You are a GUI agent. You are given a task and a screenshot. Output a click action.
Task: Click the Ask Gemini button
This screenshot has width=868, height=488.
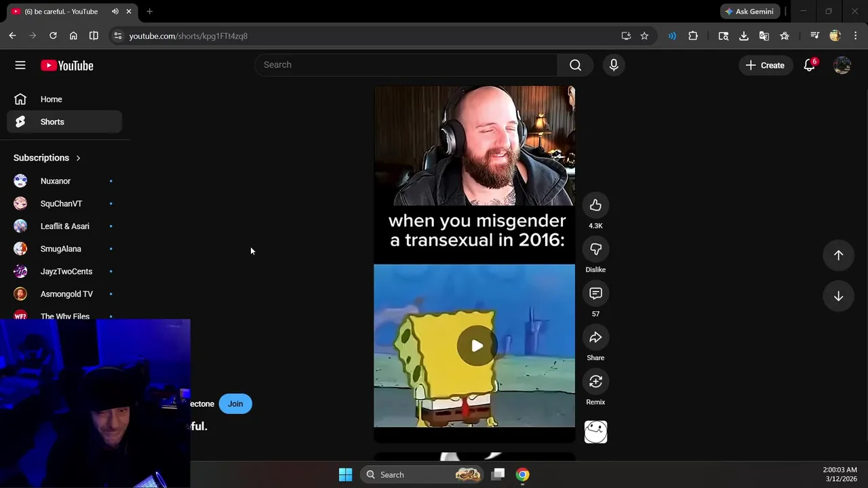click(750, 12)
